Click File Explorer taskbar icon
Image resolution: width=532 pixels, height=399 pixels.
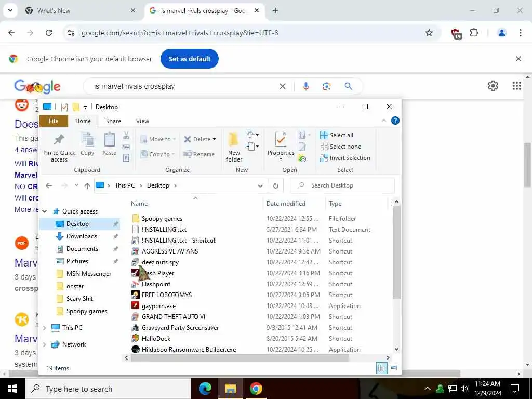tap(230, 389)
